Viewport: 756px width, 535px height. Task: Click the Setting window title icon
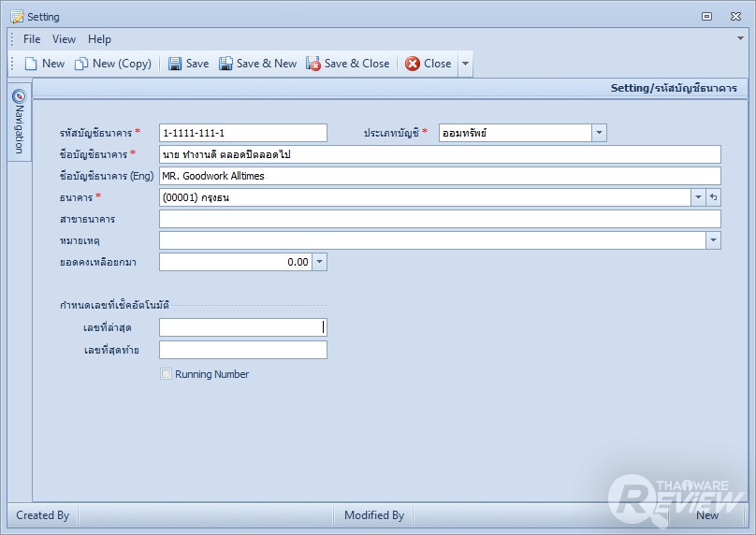point(17,17)
